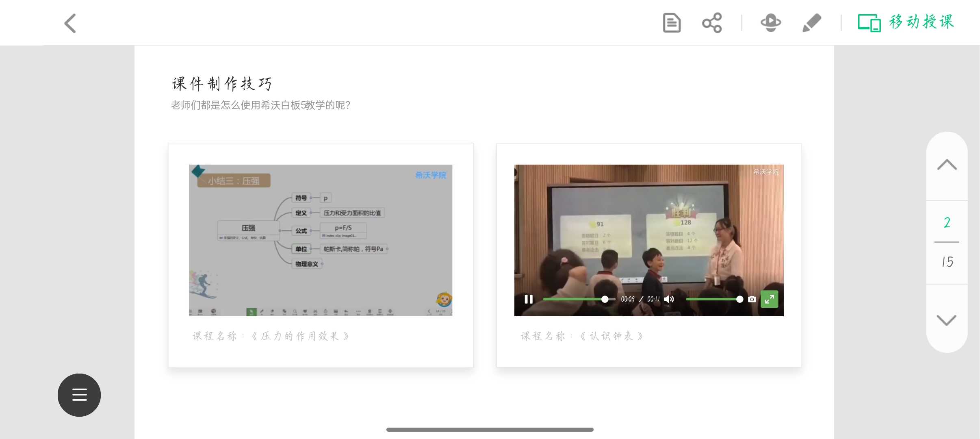Open the document notes icon
Screen dimensions: 980x439
[x=671, y=23]
